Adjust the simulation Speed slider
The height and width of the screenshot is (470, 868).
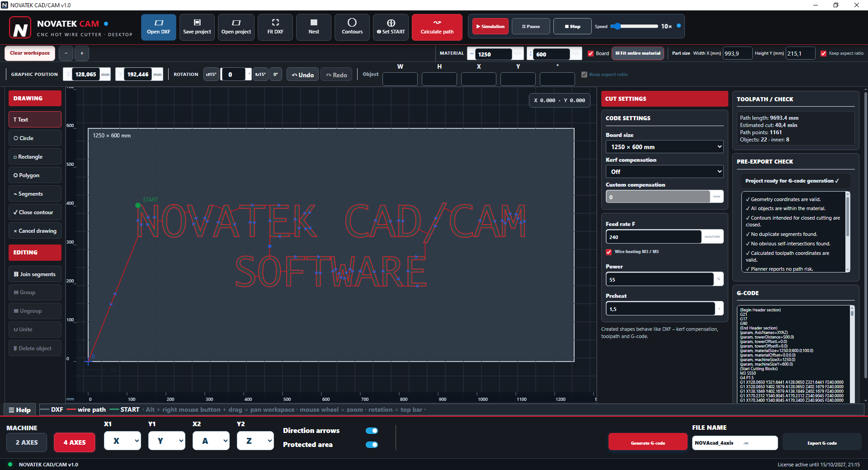pyautogui.click(x=635, y=26)
